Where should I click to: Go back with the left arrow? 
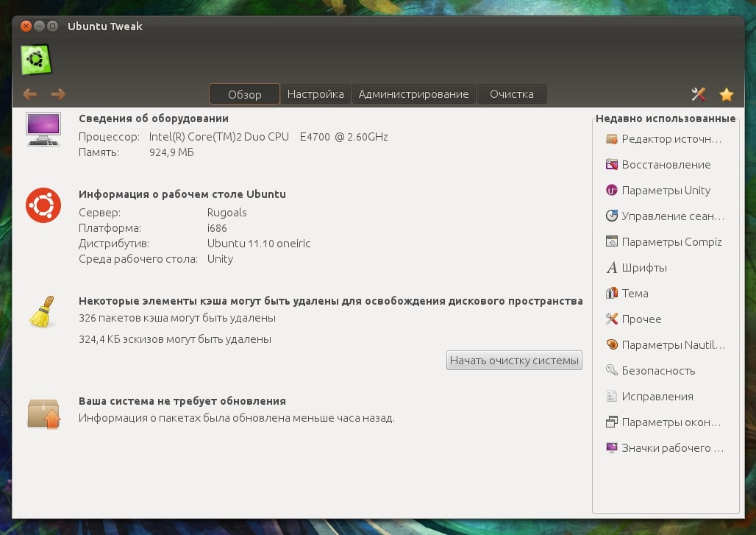[30, 94]
